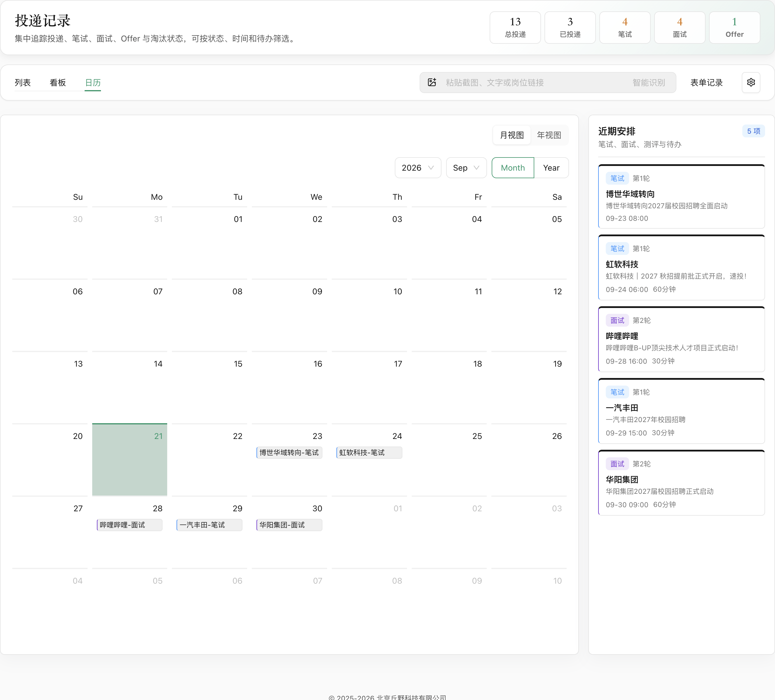Switch to the 年视图 view

[549, 135]
